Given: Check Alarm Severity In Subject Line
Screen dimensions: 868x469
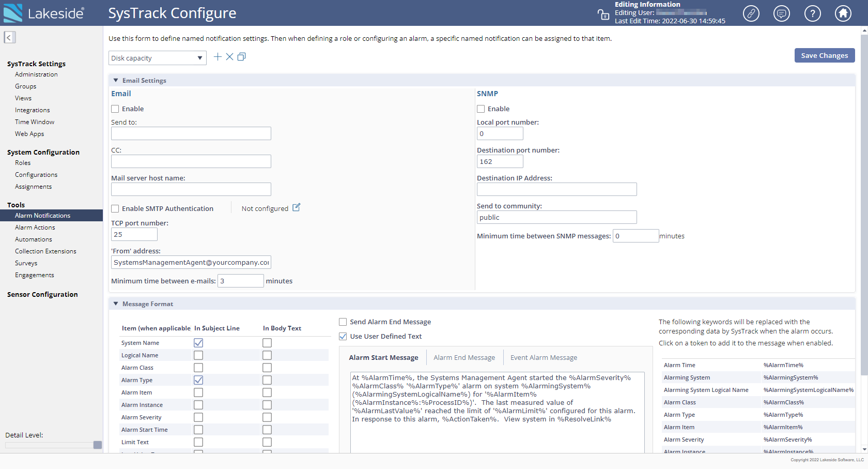Looking at the screenshot, I should tap(198, 417).
